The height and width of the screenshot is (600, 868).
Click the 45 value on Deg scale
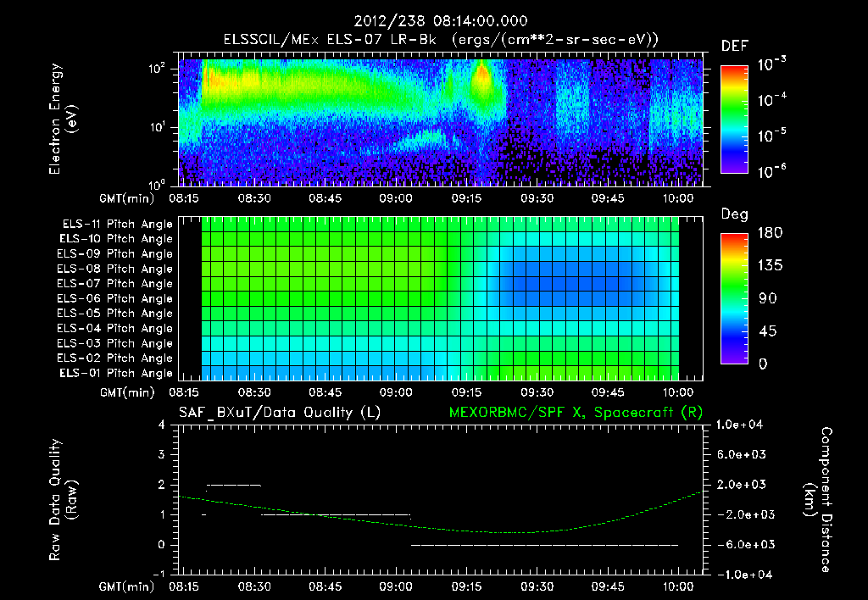coord(767,331)
